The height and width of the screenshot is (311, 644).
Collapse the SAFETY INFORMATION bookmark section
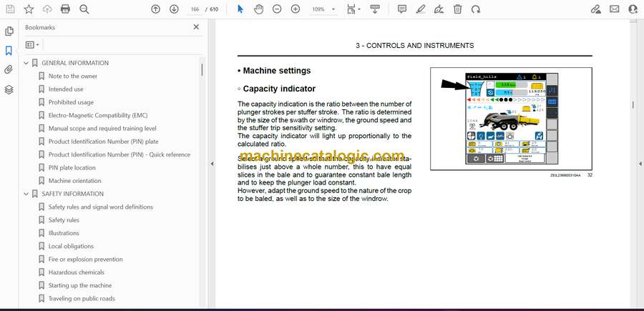(x=26, y=194)
